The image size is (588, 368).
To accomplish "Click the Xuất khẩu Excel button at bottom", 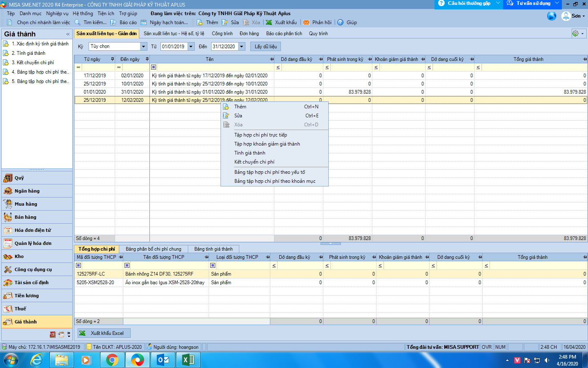I will [104, 333].
